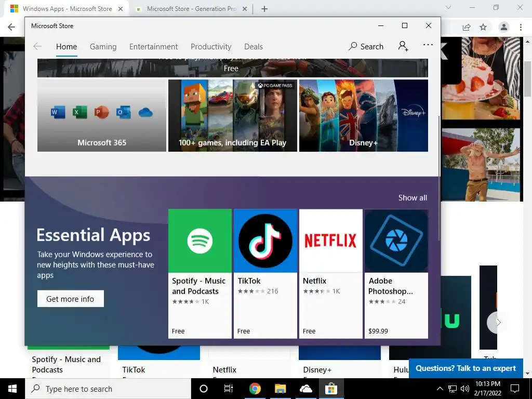Click the Get more info button
Viewport: 532px width, 399px height.
[x=71, y=299]
